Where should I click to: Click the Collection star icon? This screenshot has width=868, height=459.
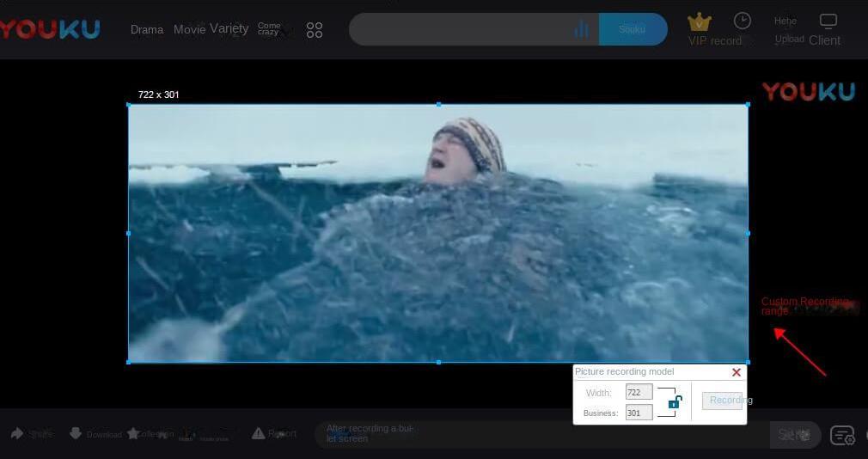coord(133,433)
